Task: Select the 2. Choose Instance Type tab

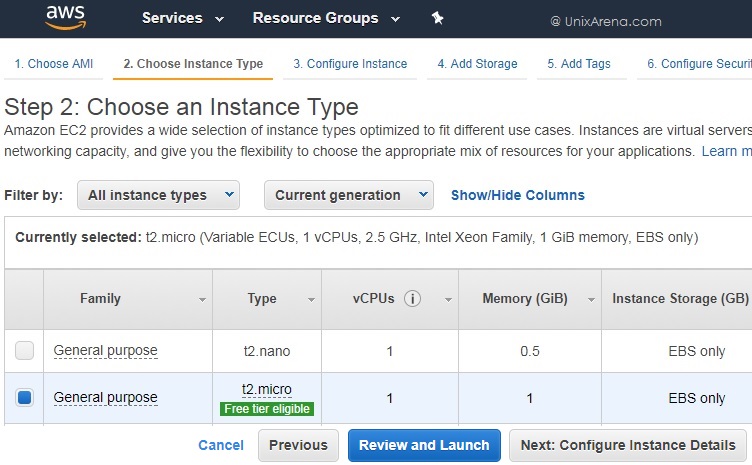Action: [x=193, y=64]
